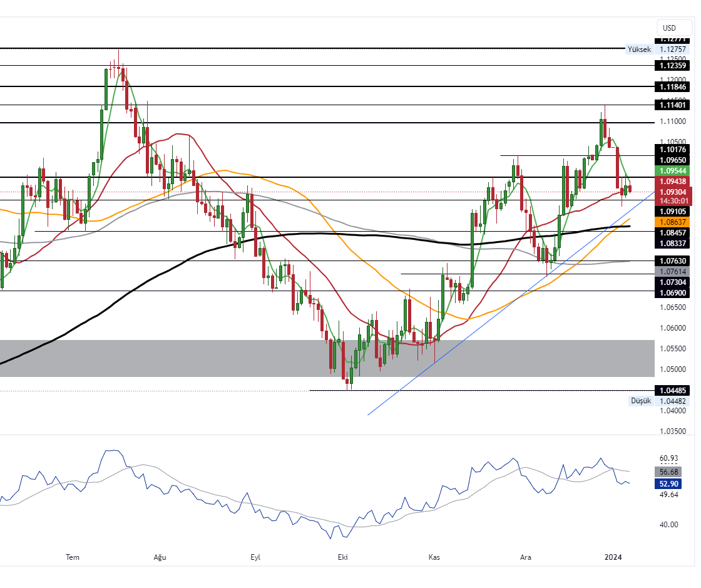Click the Kas month on time axis
The image size is (701, 588).
[434, 557]
